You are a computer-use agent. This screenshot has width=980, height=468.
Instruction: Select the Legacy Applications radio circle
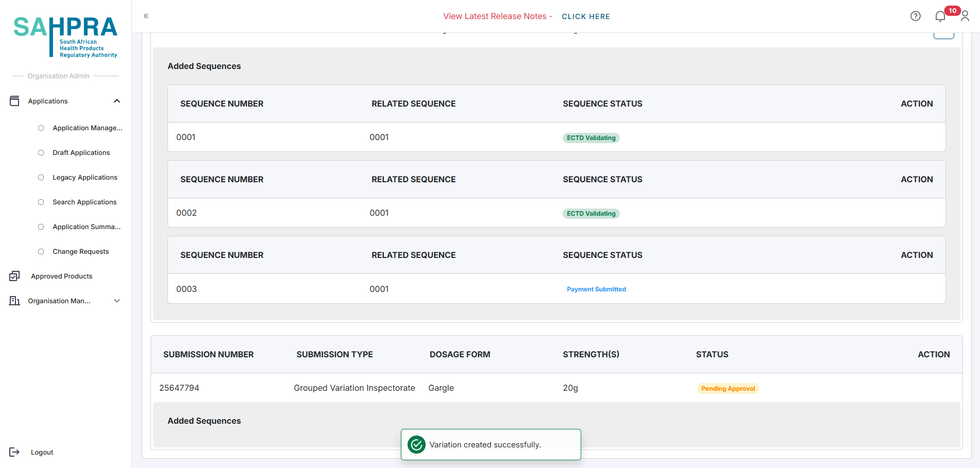coord(41,178)
